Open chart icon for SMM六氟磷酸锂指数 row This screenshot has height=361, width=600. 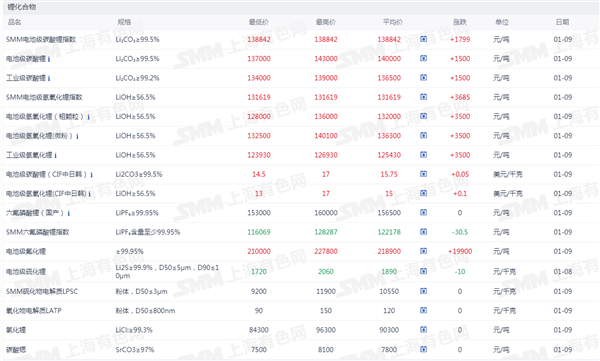(x=423, y=232)
